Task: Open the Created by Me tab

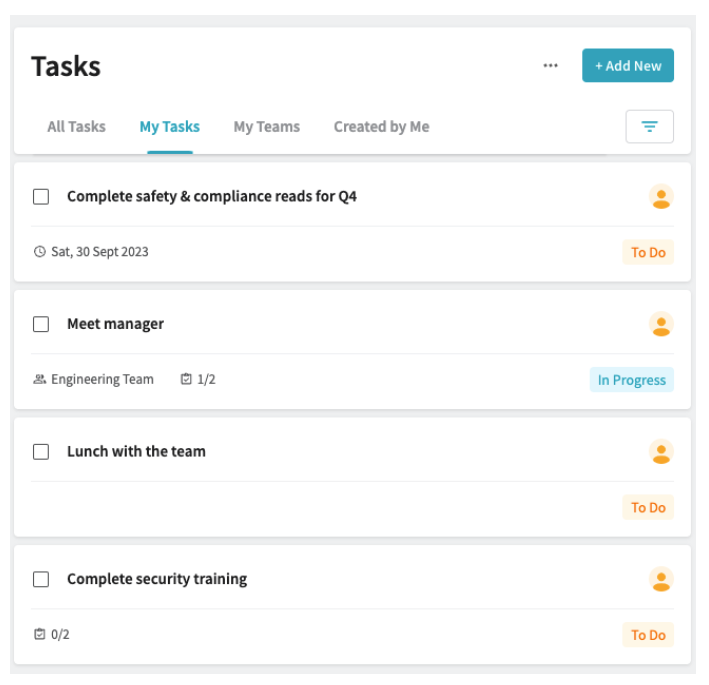Action: coord(382,127)
